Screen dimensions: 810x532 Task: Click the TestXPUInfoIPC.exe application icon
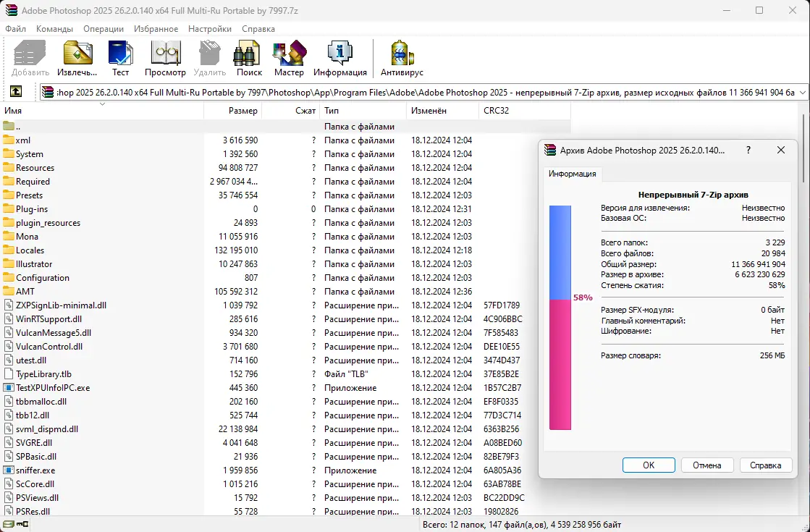pyautogui.click(x=8, y=387)
